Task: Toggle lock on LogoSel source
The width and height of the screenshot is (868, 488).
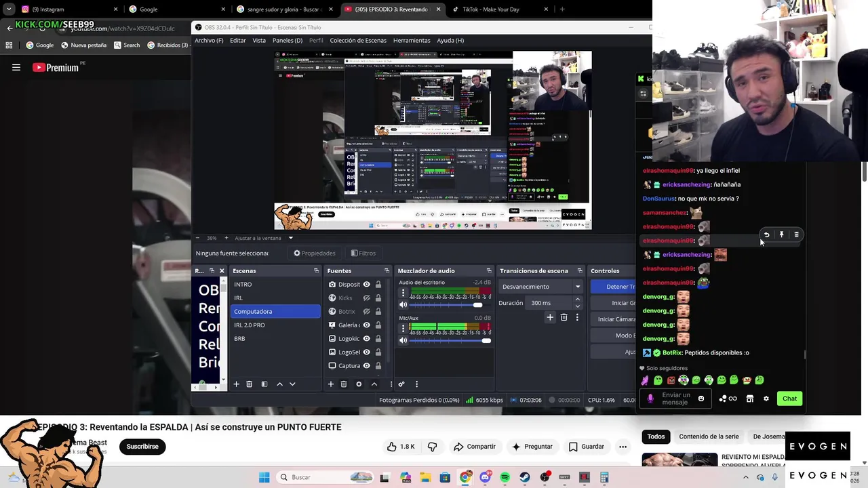Action: click(x=378, y=352)
